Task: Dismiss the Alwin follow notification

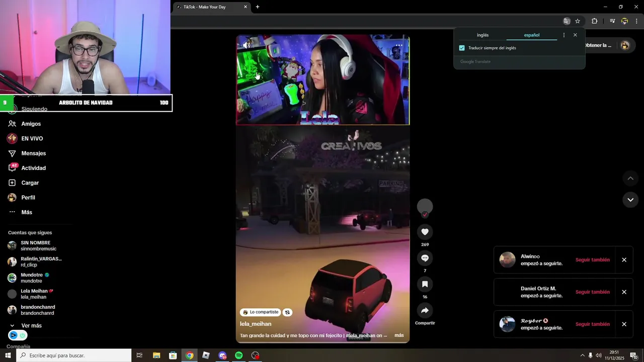Action: click(x=624, y=260)
